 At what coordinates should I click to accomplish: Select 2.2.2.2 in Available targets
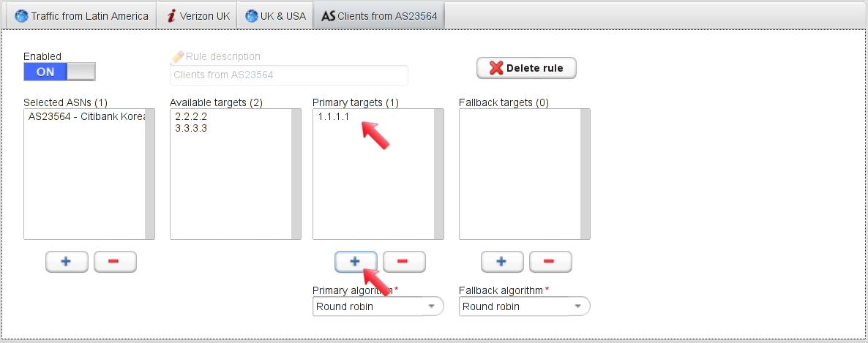point(191,117)
